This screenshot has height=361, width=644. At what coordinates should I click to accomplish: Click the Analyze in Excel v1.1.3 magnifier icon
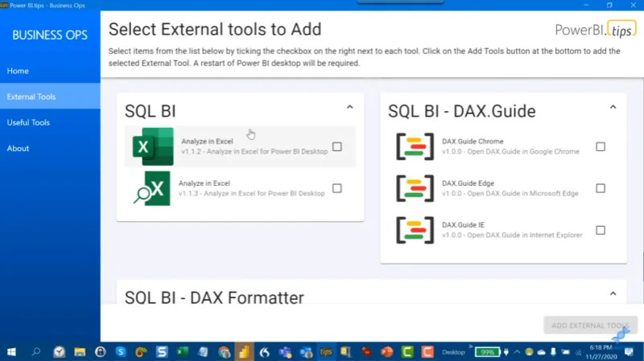151,188
